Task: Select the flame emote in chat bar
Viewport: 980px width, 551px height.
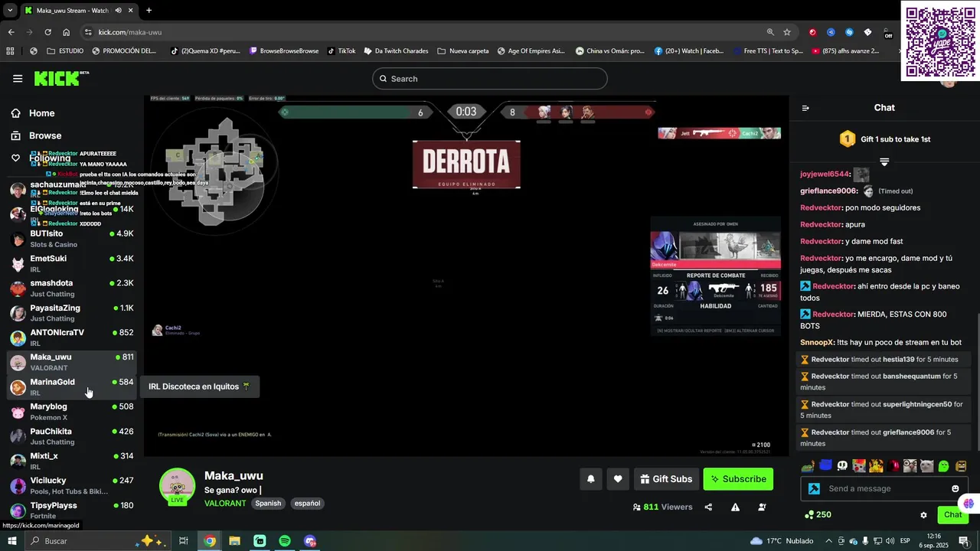Action: coord(876,466)
